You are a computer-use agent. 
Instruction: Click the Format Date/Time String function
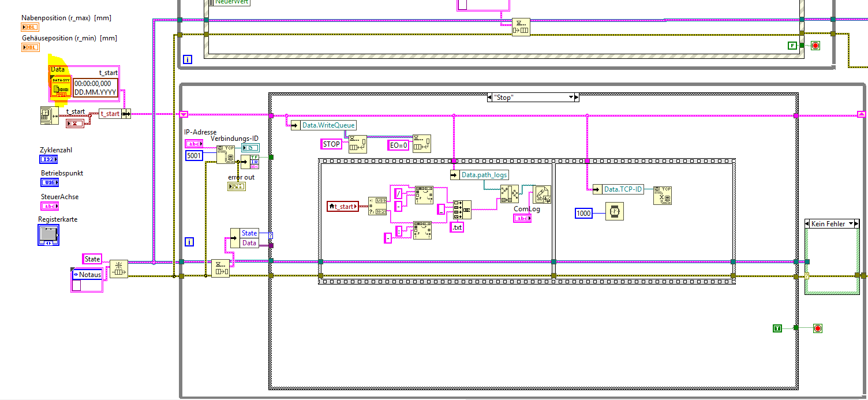377,205
